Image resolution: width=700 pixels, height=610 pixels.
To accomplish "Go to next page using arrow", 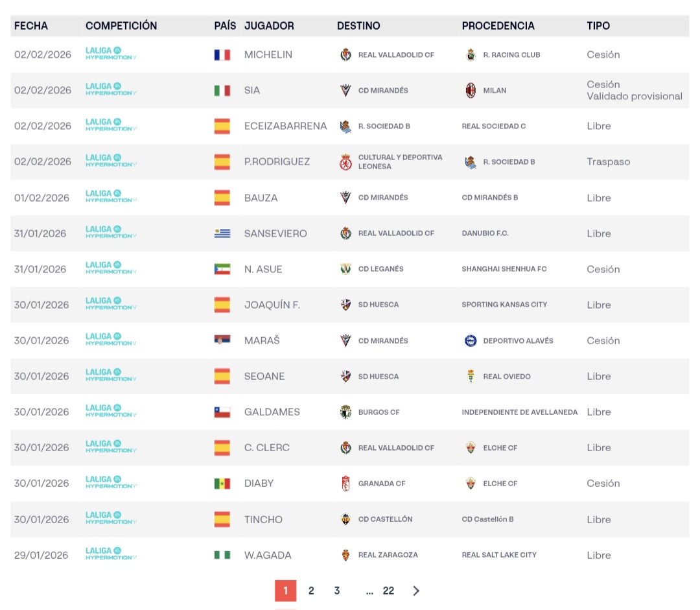I will click(x=416, y=591).
